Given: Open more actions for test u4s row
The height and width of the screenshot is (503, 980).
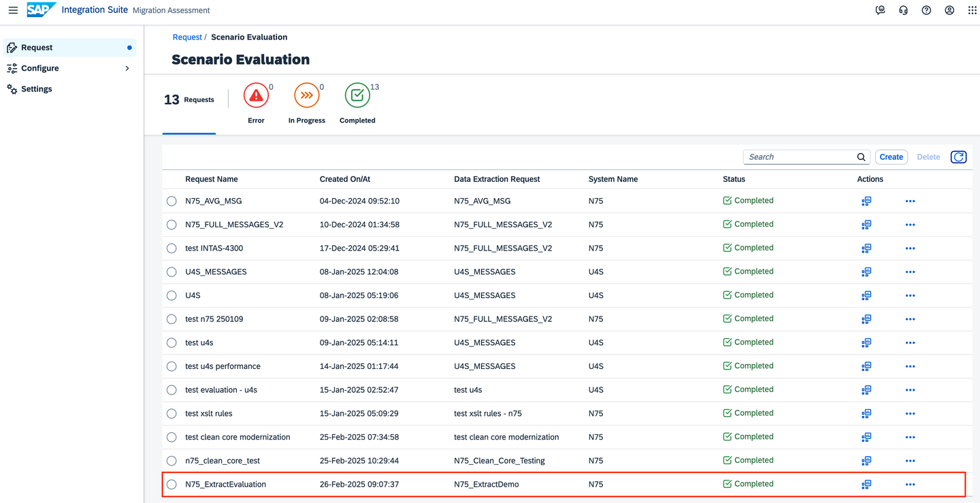Looking at the screenshot, I should point(910,343).
